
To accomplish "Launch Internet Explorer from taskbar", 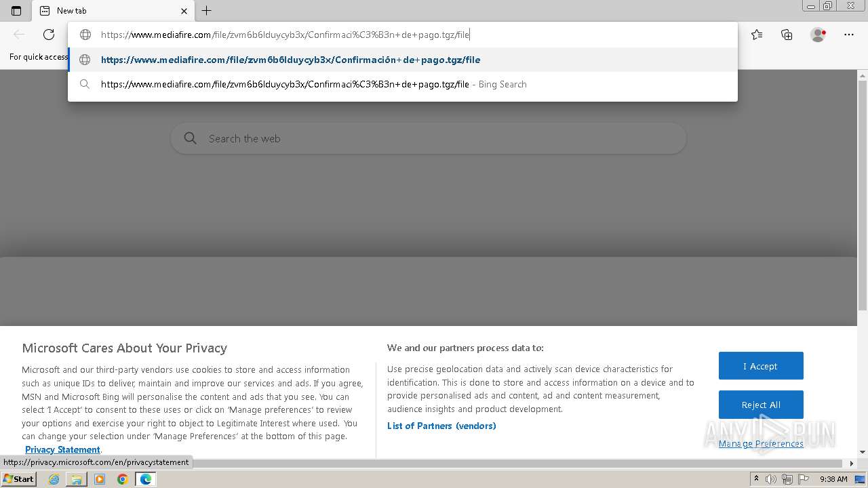I will coord(54,479).
